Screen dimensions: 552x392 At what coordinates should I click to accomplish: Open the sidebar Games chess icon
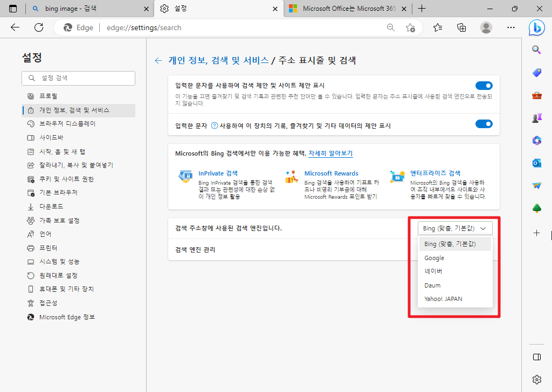(536, 118)
